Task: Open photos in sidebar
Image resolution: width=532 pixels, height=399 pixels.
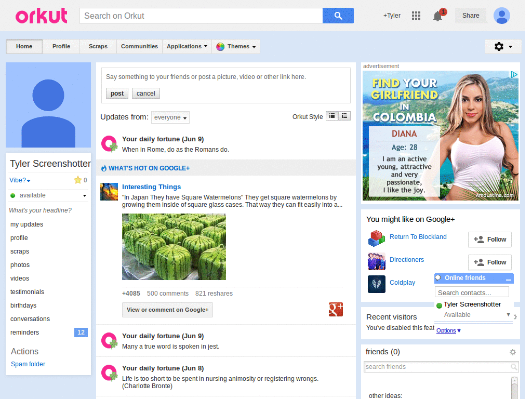Action: 20,265
